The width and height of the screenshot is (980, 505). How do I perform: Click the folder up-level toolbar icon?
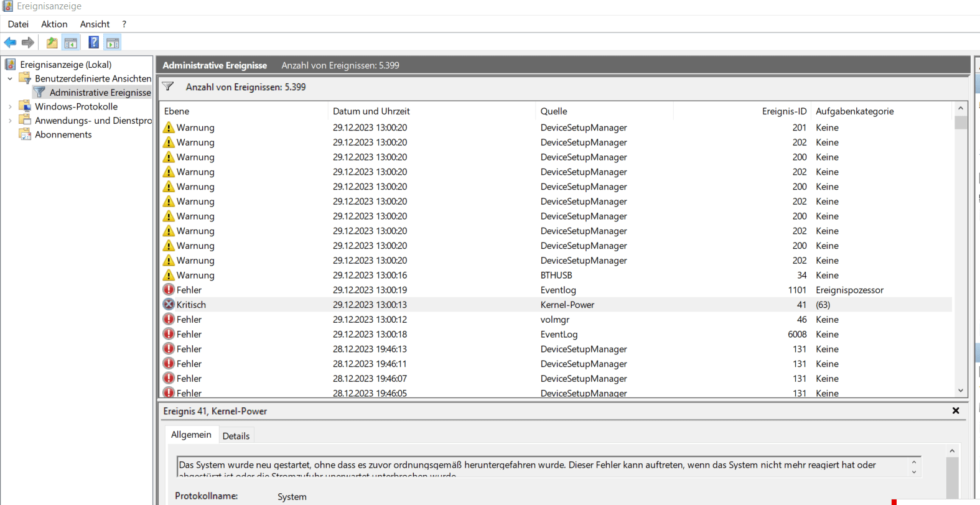[52, 42]
